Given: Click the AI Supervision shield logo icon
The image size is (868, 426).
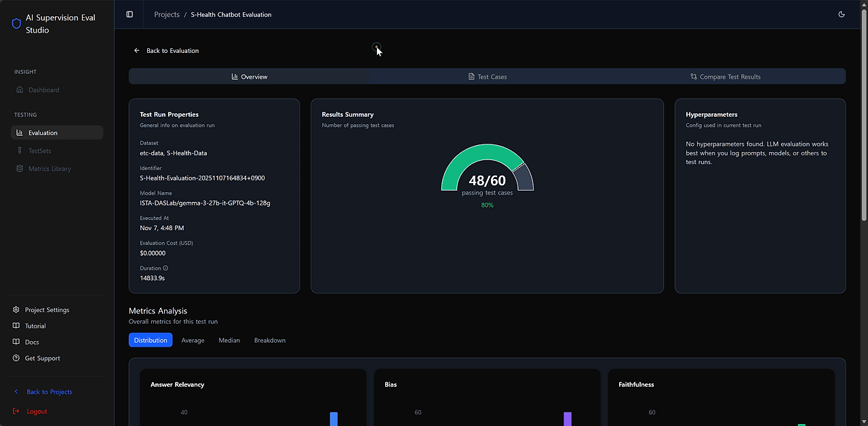Looking at the screenshot, I should [x=17, y=24].
